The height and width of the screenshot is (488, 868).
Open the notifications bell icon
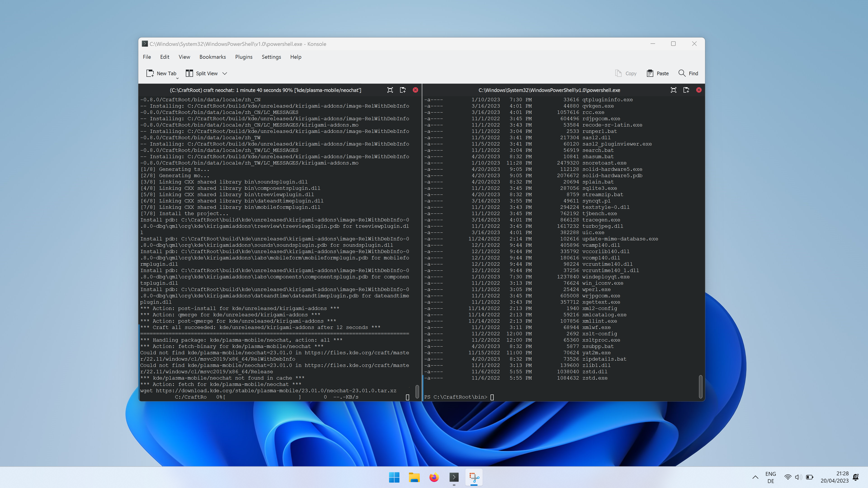856,477
